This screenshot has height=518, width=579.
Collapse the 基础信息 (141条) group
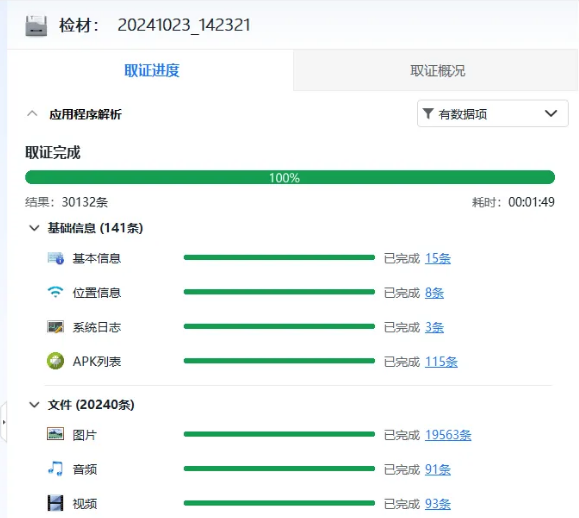point(34,228)
